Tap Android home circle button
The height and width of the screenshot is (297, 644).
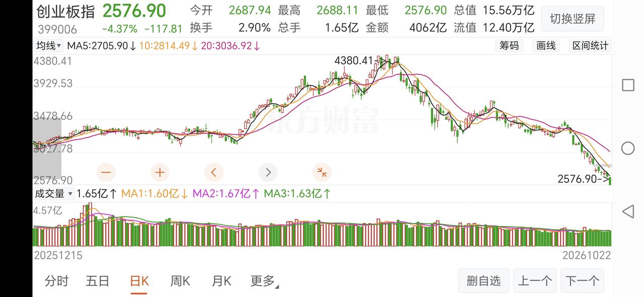pos(628,148)
